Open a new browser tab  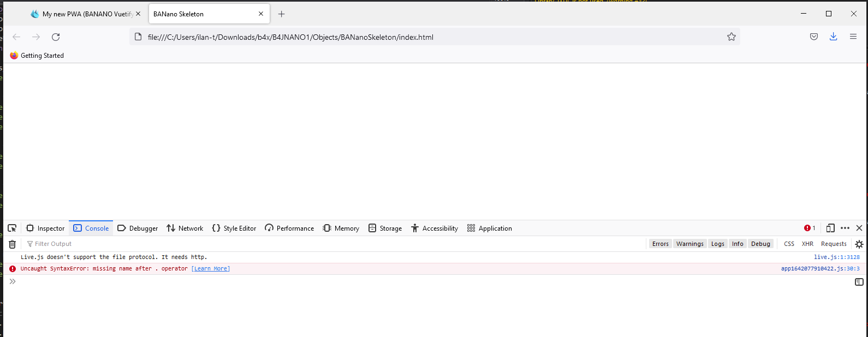click(x=282, y=14)
